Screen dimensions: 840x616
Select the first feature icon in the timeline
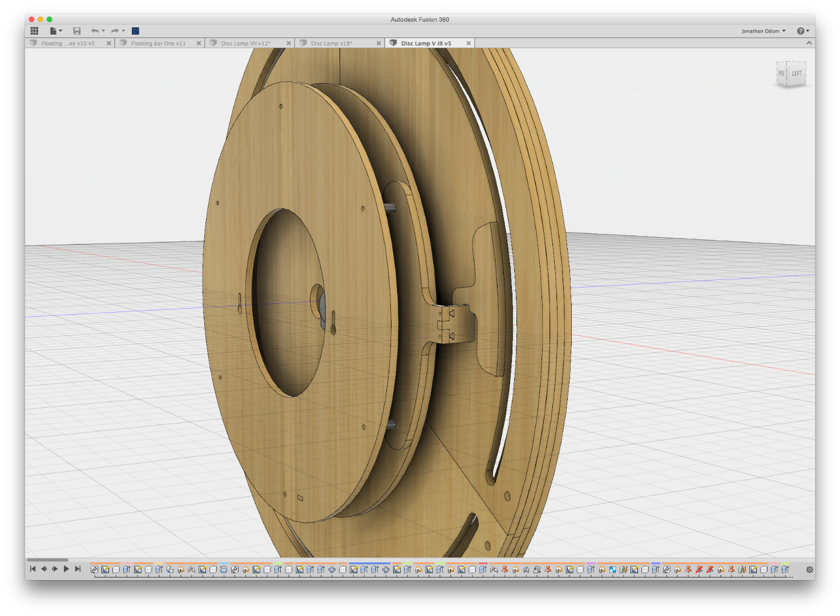tap(95, 569)
